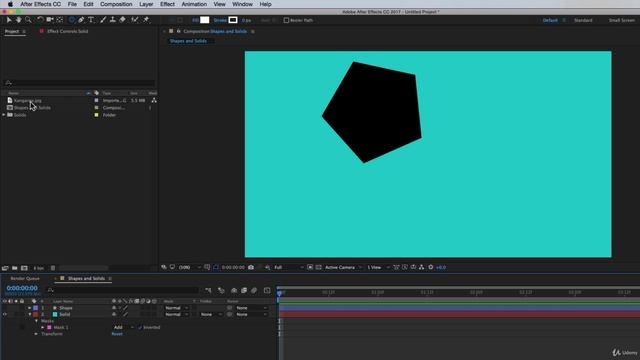640x360 pixels.
Task: Expand the Solids folder in Project
Action: point(4,115)
